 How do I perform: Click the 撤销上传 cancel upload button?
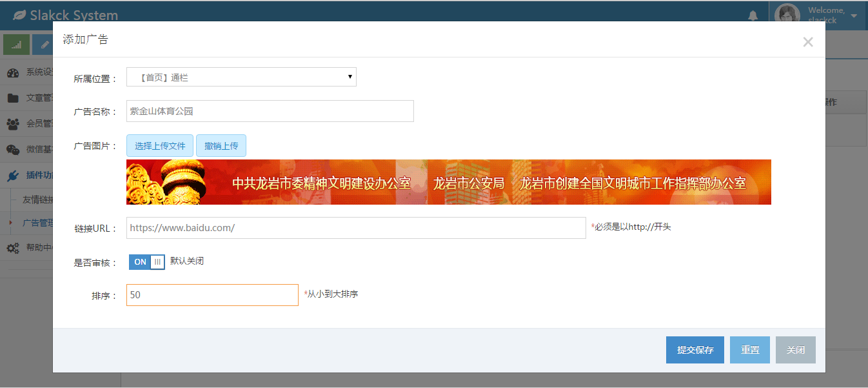[221, 146]
